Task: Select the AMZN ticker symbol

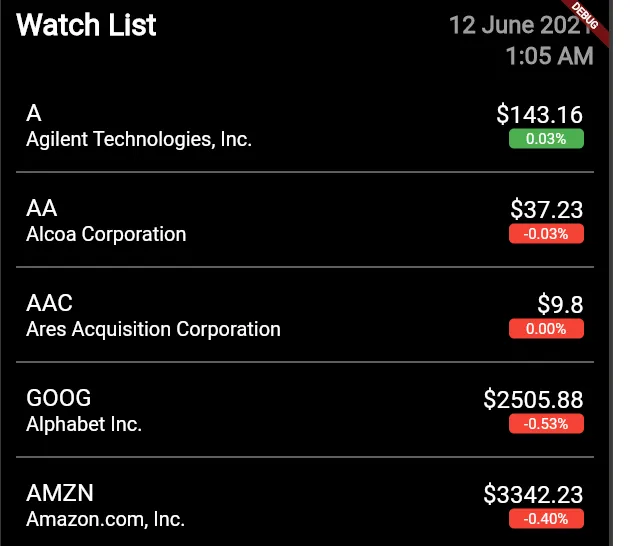Action: (60, 493)
